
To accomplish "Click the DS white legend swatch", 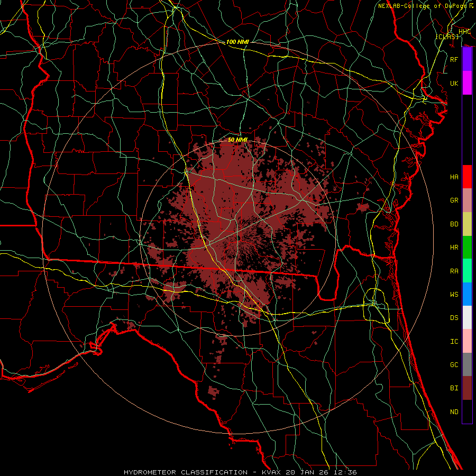I will 467,317.
